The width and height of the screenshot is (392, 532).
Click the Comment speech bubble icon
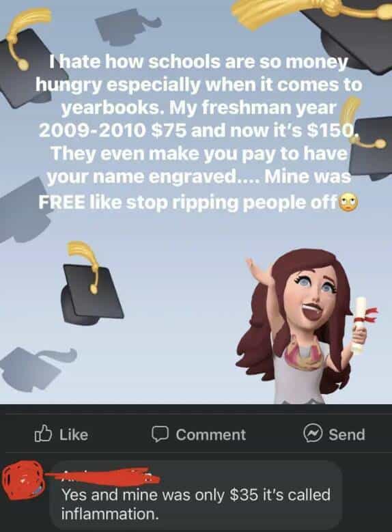160,434
